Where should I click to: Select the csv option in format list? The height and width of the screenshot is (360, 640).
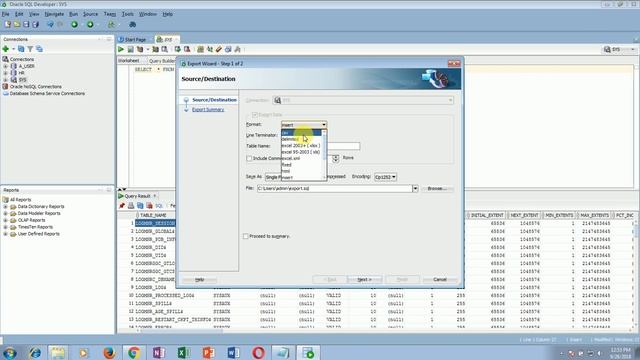pyautogui.click(x=302, y=133)
